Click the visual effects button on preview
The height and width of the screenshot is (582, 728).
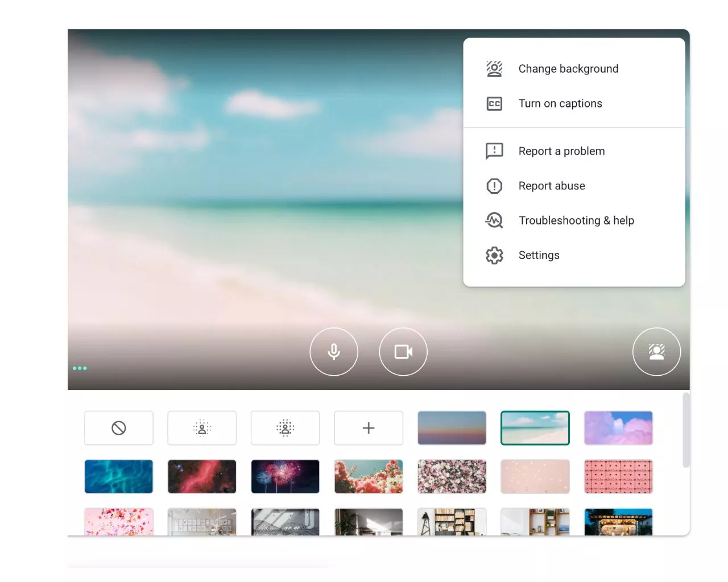tap(656, 352)
